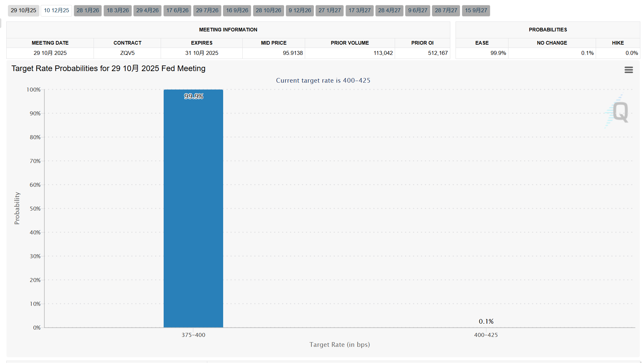Open the 27 1月27 meeting tab

coord(330,10)
